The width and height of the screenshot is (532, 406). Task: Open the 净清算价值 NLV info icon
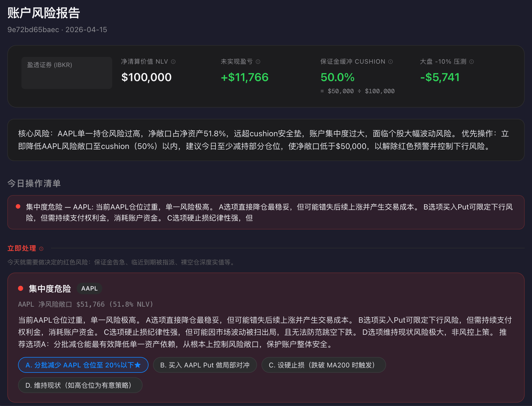pos(173,61)
